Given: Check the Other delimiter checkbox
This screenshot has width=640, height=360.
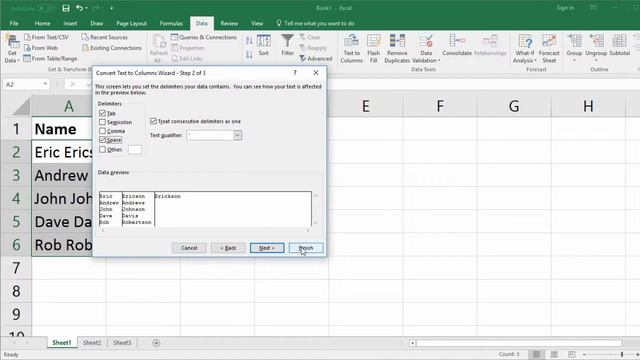Looking at the screenshot, I should [x=102, y=149].
